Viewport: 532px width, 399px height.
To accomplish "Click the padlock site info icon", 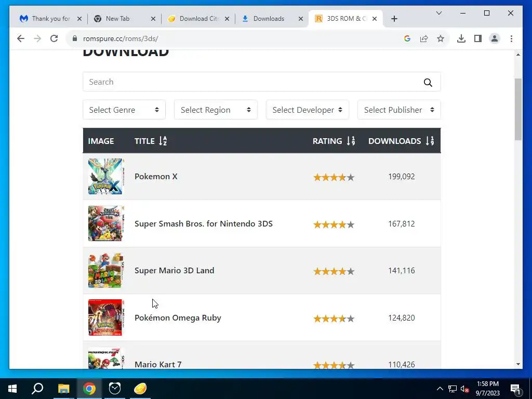I will point(75,38).
